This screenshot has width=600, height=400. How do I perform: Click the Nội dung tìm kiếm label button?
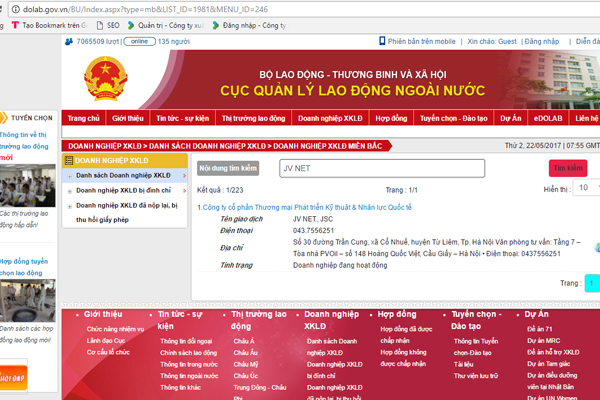[228, 168]
